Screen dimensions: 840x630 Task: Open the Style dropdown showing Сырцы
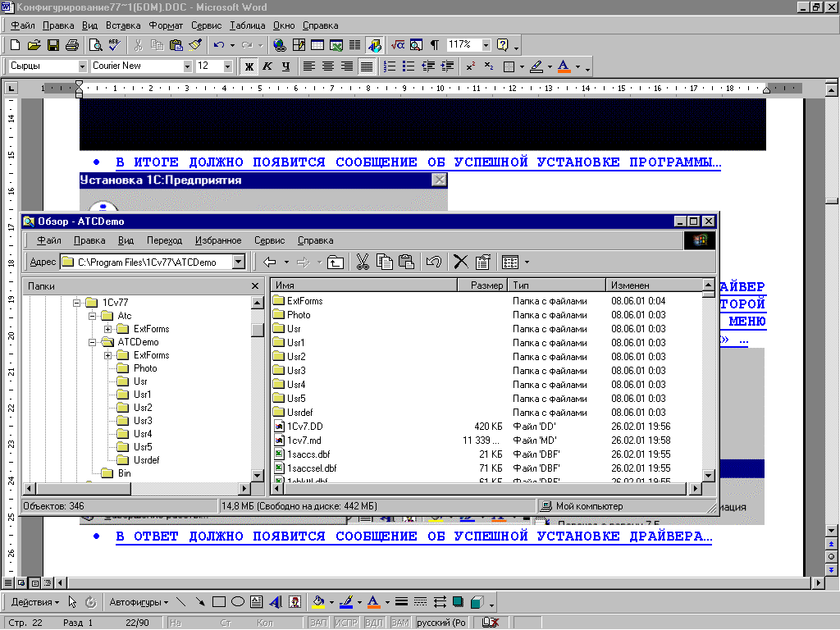point(82,66)
